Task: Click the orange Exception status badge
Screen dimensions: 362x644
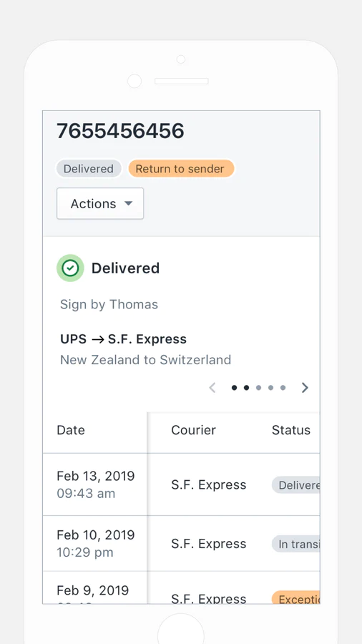Action: click(296, 597)
